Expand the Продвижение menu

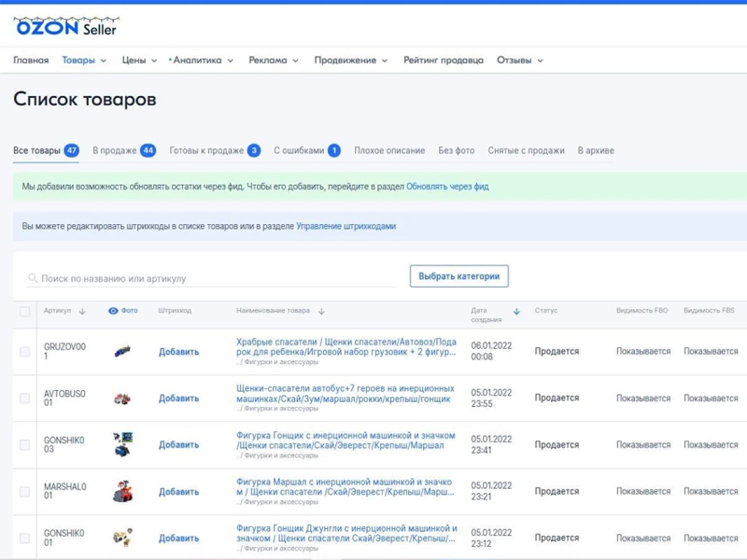351,61
